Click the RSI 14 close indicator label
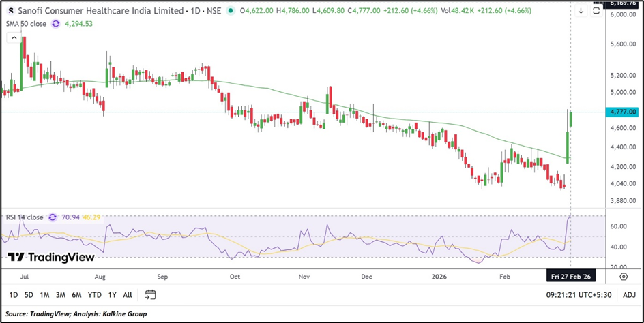 point(25,217)
